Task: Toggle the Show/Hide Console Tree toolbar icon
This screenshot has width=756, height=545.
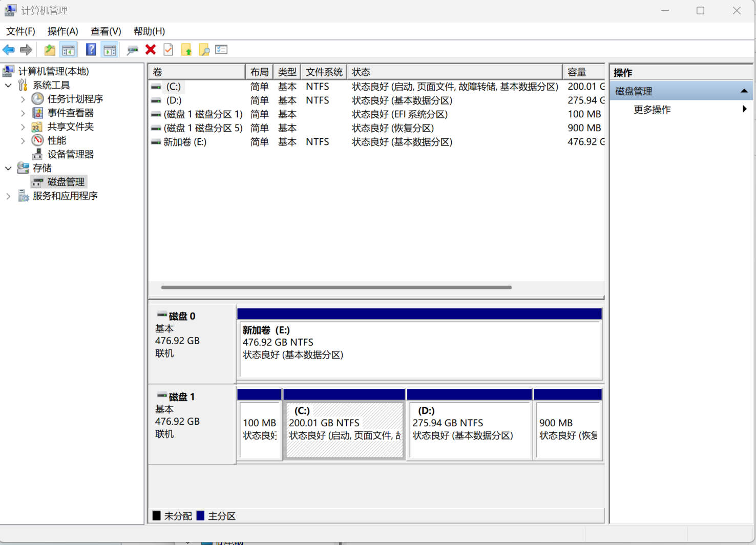Action: 68,50
